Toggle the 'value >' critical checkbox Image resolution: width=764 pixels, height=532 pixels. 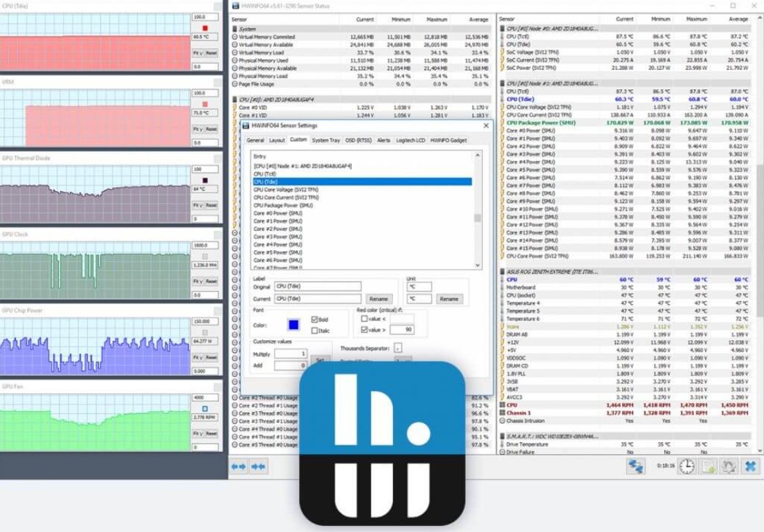(363, 330)
